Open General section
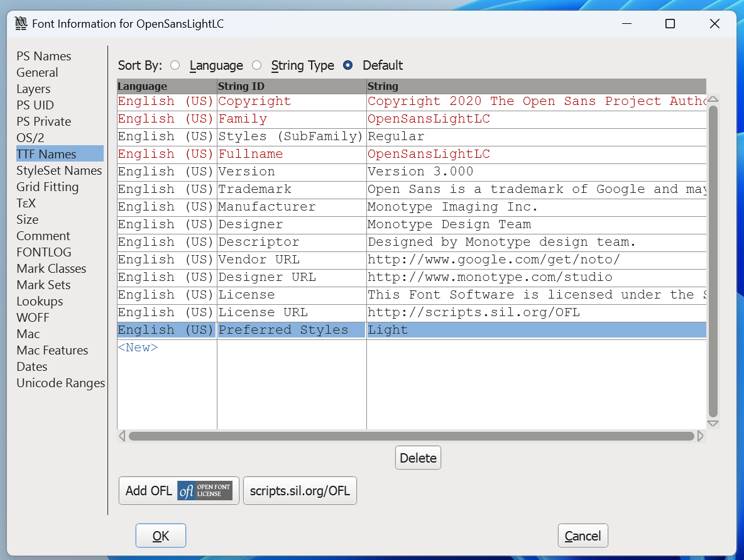Viewport: 744px width, 560px height. click(x=37, y=73)
